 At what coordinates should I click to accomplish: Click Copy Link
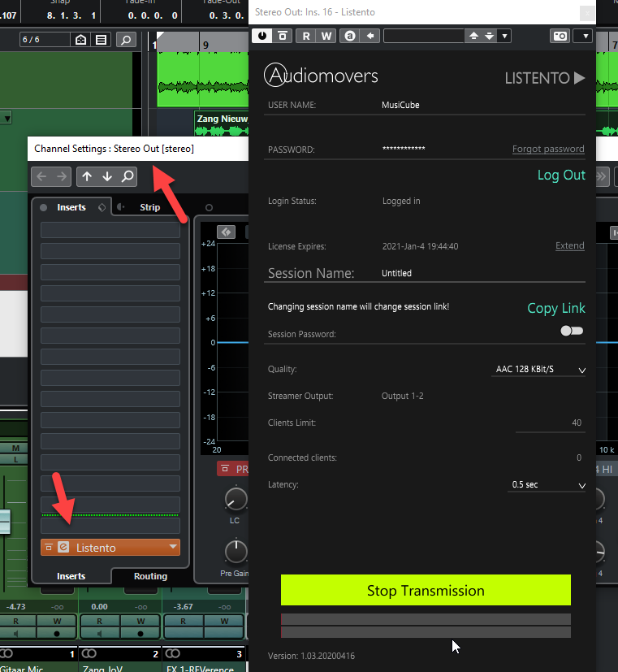pyautogui.click(x=556, y=308)
